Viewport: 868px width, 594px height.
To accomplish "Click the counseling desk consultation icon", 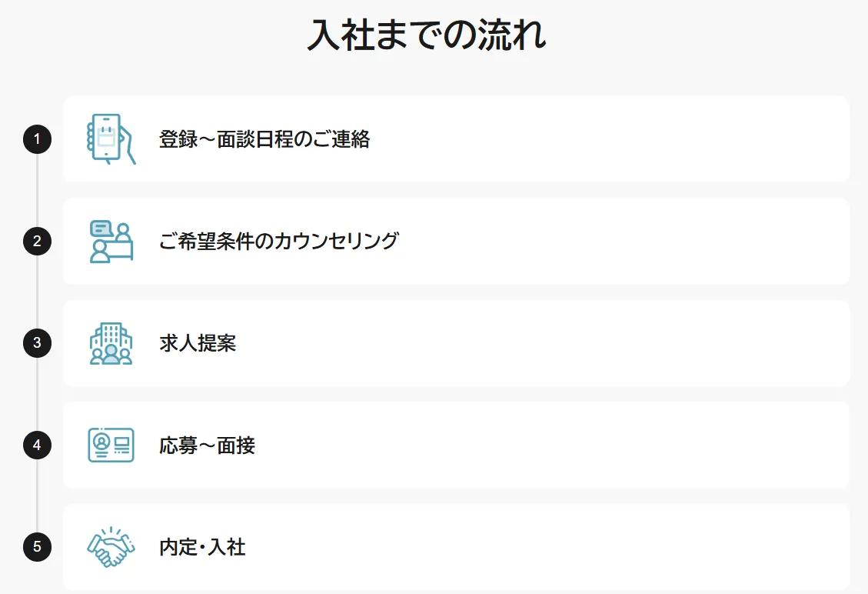I will (111, 242).
